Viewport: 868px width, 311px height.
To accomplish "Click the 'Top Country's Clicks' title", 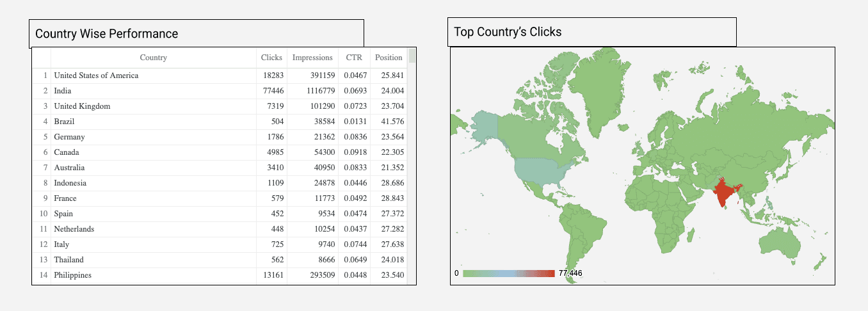I will [508, 31].
